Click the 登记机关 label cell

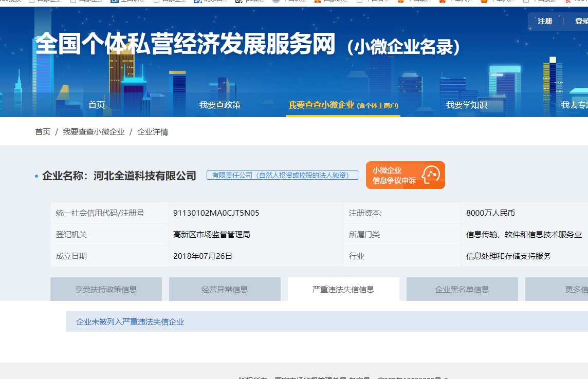pyautogui.click(x=109, y=235)
